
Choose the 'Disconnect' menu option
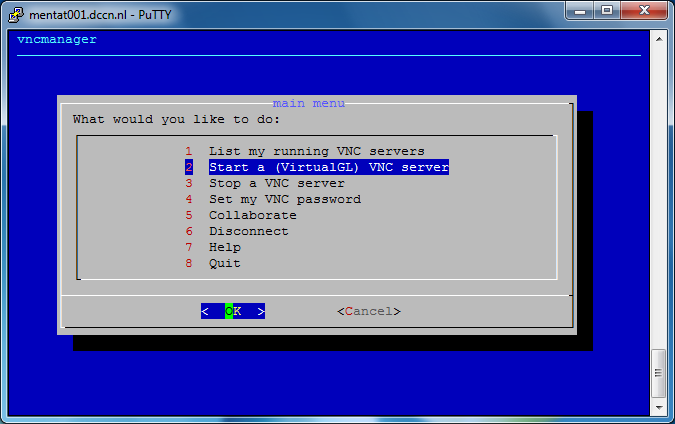(x=248, y=231)
